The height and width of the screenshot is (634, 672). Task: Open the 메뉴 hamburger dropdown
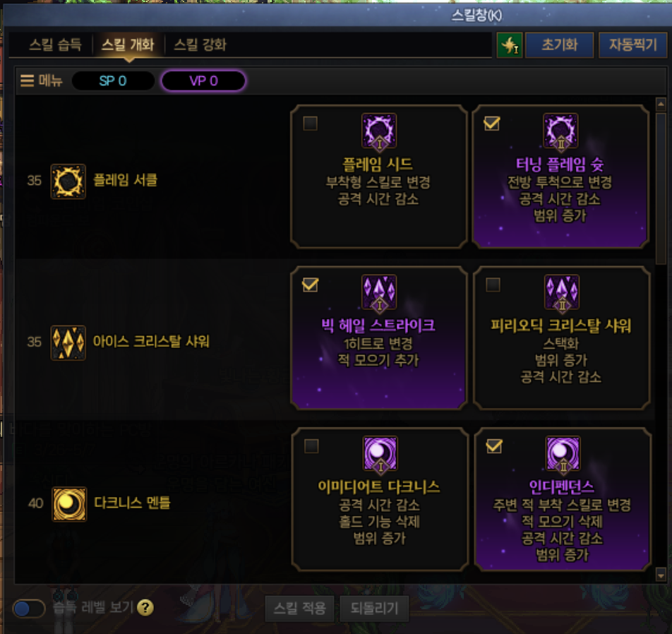pos(42,80)
